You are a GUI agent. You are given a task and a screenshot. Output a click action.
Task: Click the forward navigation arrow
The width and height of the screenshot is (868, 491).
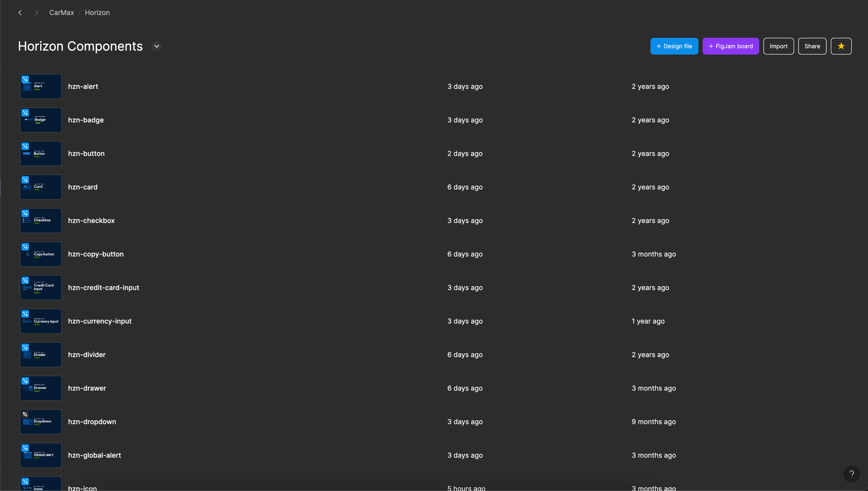[x=36, y=12]
